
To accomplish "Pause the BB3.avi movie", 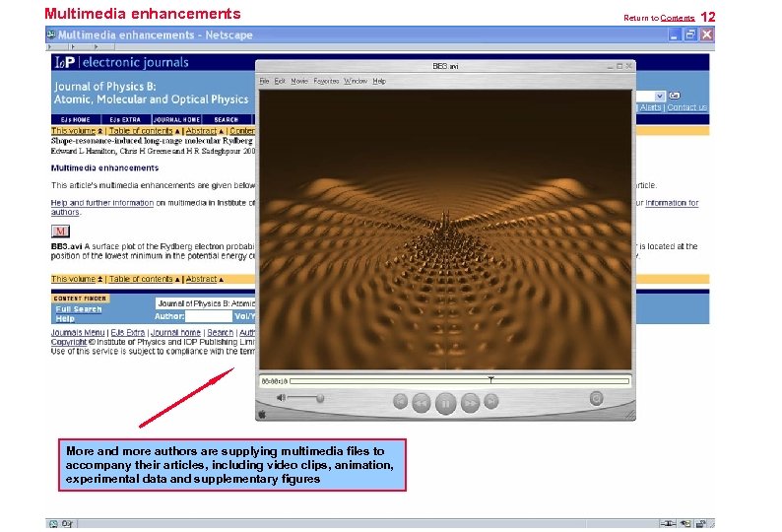I will 445,403.
